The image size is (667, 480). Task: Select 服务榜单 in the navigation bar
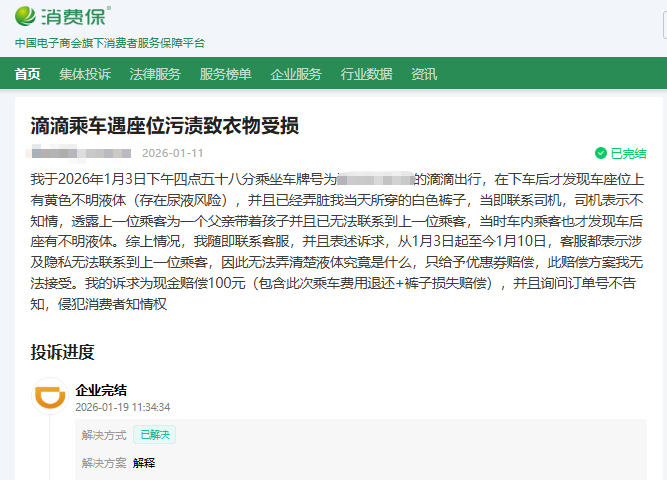pos(225,74)
